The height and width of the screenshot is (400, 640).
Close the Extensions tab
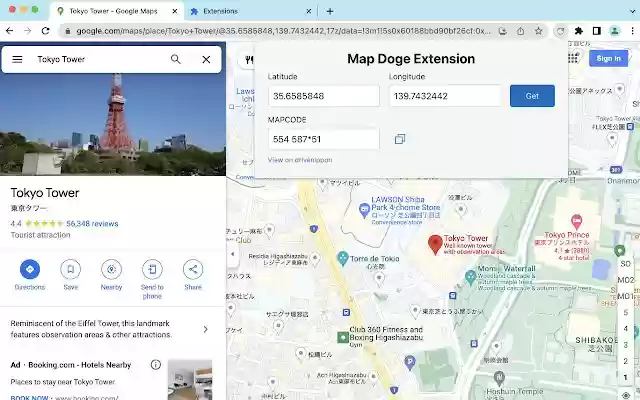click(x=309, y=11)
